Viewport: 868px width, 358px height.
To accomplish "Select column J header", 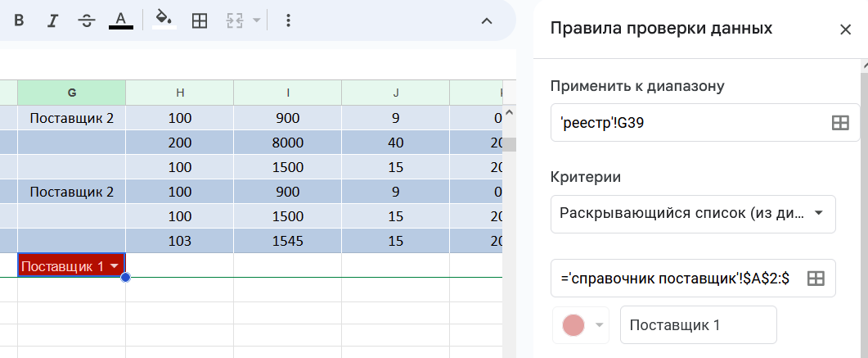I will [395, 93].
